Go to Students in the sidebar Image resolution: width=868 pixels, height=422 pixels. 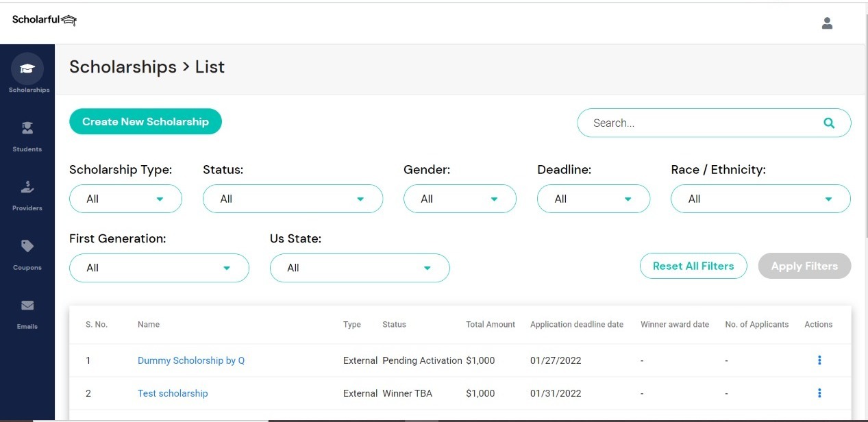(x=27, y=129)
